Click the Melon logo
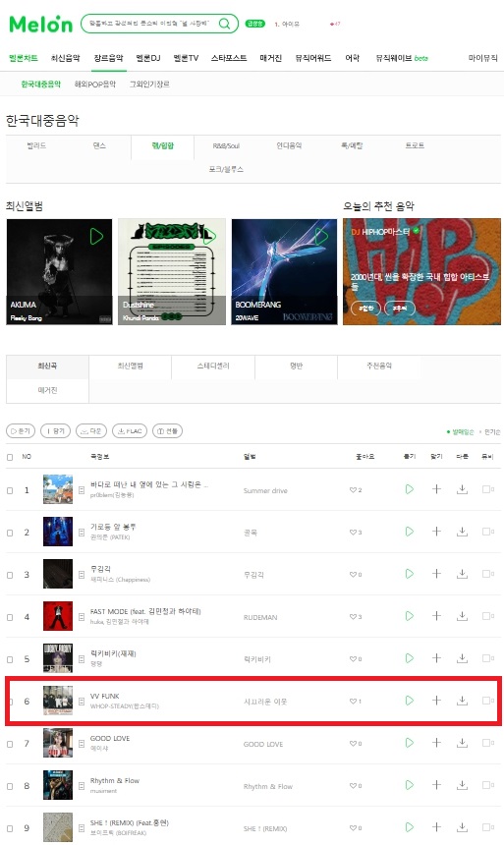The image size is (504, 845). click(x=40, y=25)
